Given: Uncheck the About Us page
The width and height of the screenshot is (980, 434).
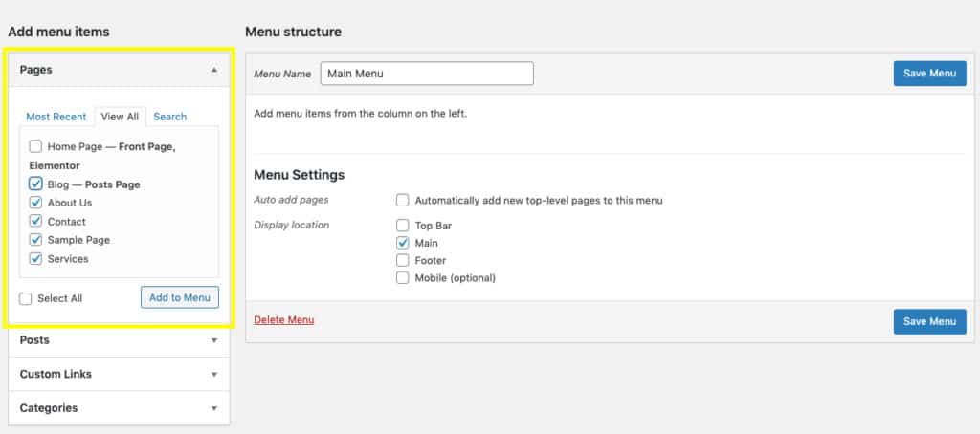Looking at the screenshot, I should (x=35, y=203).
